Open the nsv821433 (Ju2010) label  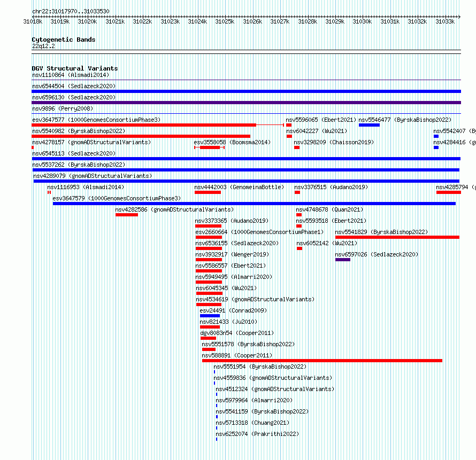click(228, 322)
